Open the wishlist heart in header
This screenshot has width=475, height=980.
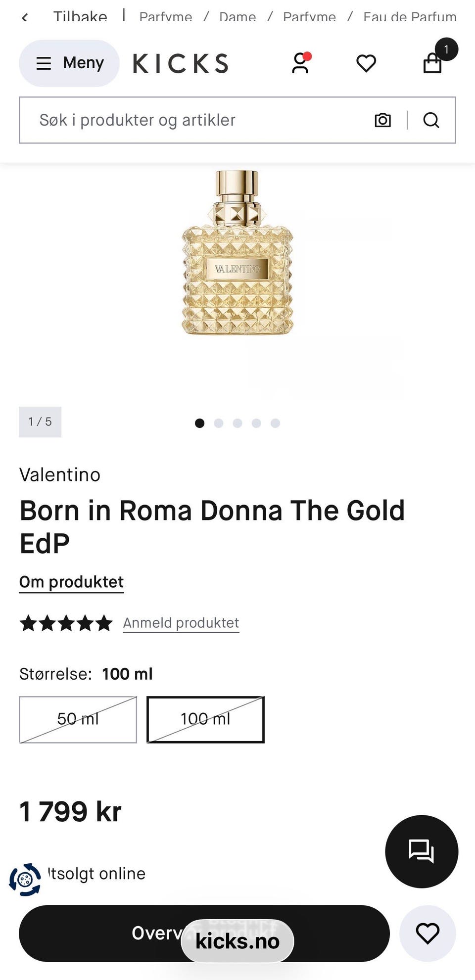coord(366,63)
